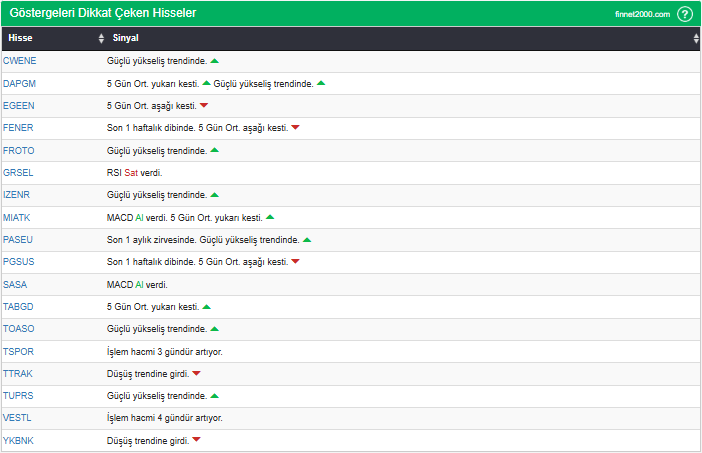
Task: Sort the table by Sinyal column arrows
Action: [x=696, y=39]
